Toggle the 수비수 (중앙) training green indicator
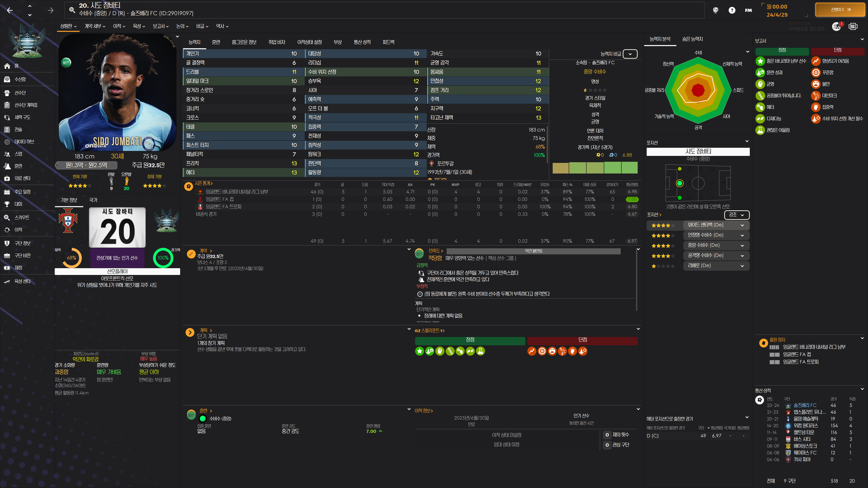Image resolution: width=868 pixels, height=488 pixels. pos(203,419)
